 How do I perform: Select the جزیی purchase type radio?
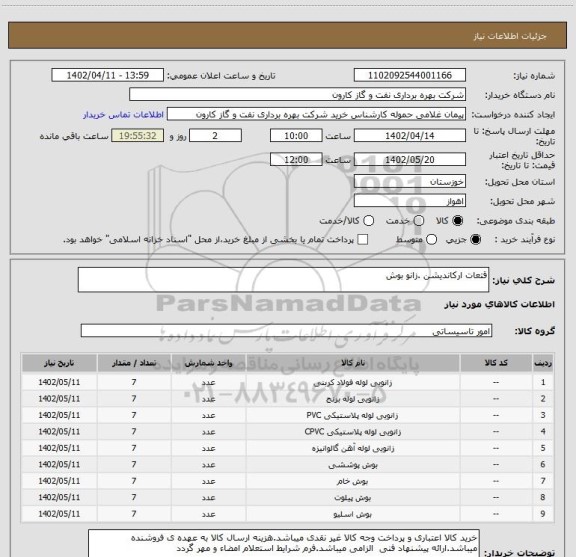[476, 240]
